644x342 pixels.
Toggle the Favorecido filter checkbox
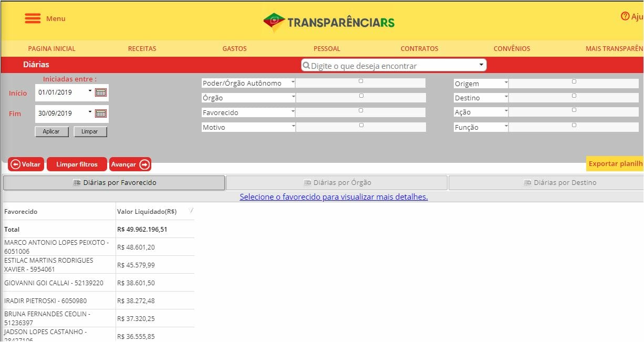pyautogui.click(x=360, y=110)
